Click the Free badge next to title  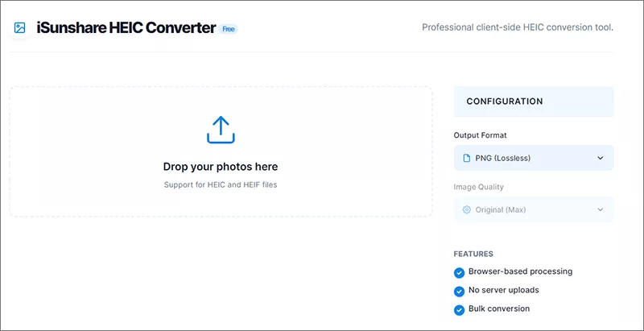point(229,29)
